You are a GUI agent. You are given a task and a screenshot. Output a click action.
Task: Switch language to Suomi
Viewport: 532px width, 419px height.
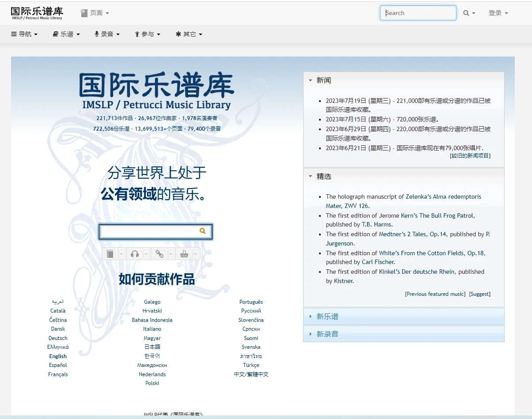tap(251, 338)
